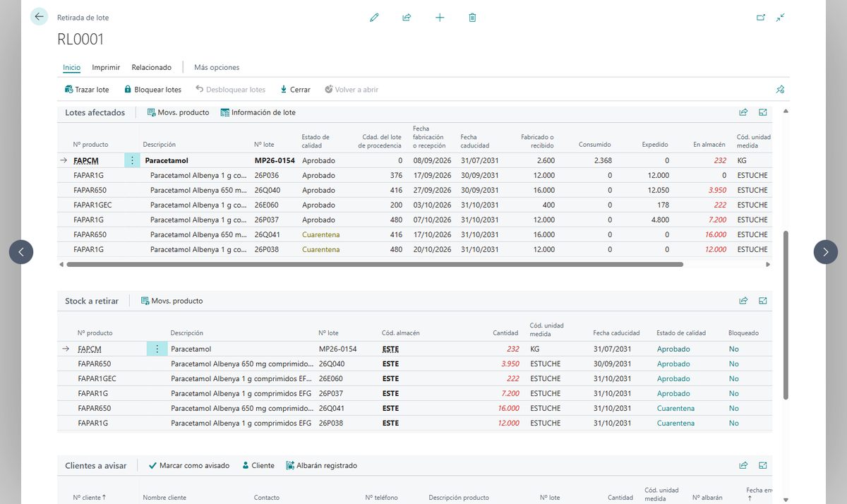Collapse the Lotes afectados section heading
The height and width of the screenshot is (504, 847).
95,112
